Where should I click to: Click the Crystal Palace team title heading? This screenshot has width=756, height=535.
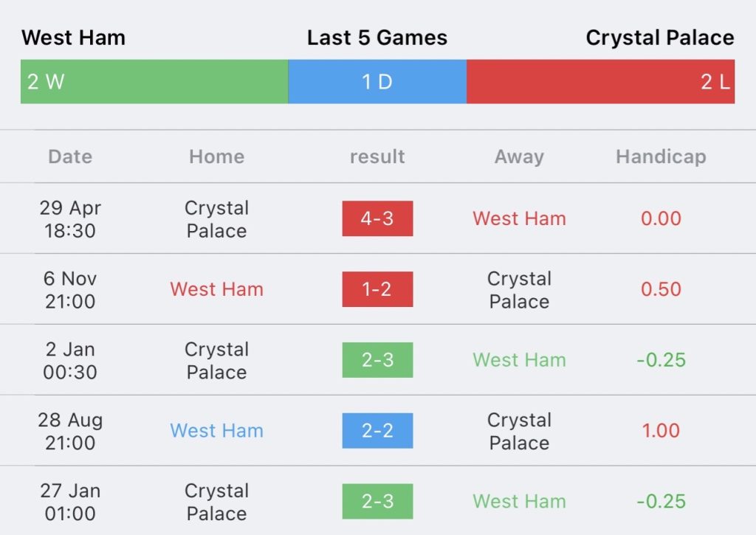pos(660,38)
